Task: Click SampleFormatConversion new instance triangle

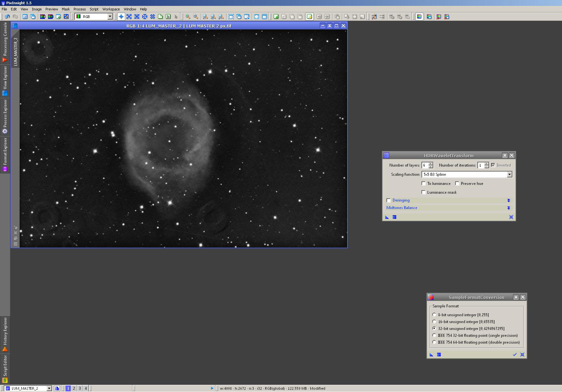Action: click(x=431, y=355)
